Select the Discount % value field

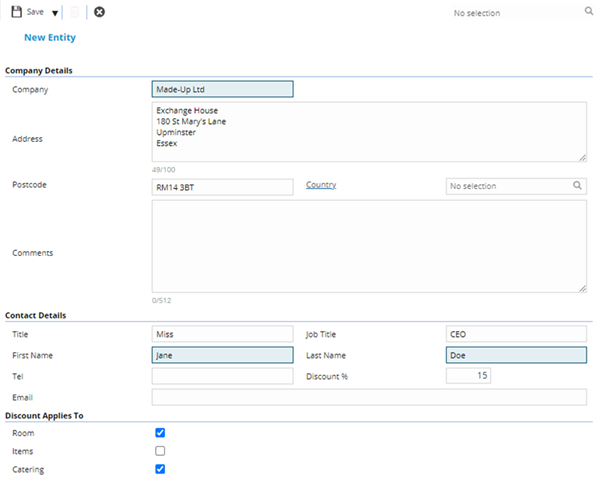coord(468,376)
